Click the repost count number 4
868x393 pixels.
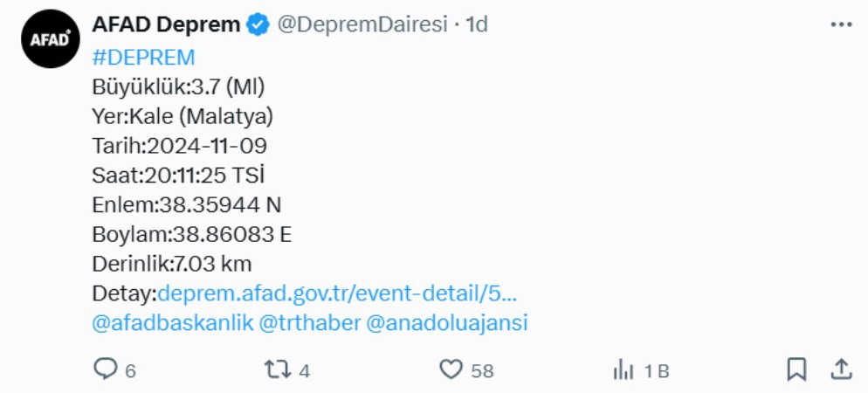(304, 371)
